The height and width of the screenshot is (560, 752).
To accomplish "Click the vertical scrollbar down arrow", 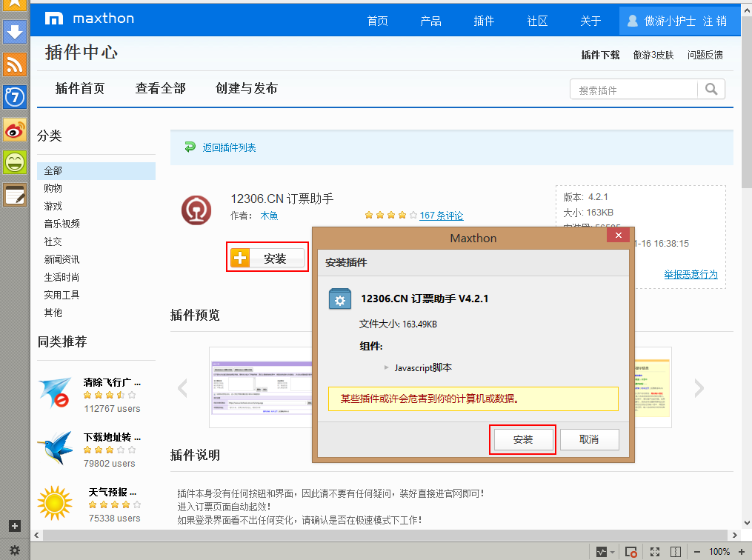I will pos(747,523).
